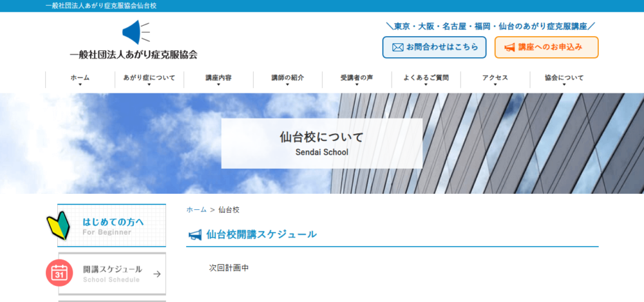Click the 次回計画中 text
The image size is (644, 302).
[x=229, y=268]
